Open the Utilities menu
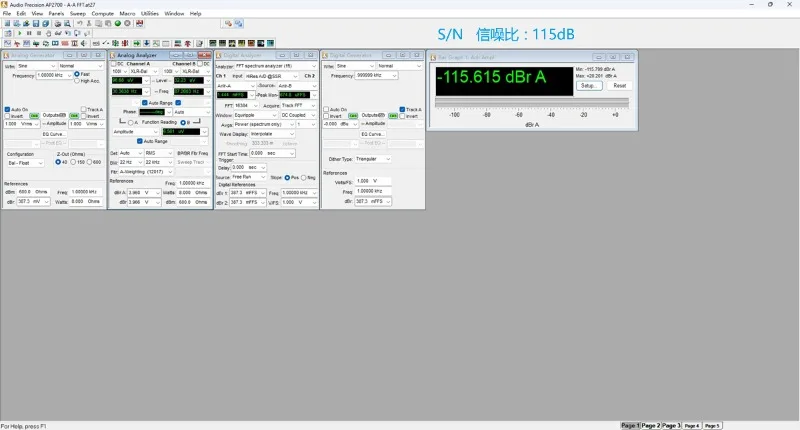 149,14
